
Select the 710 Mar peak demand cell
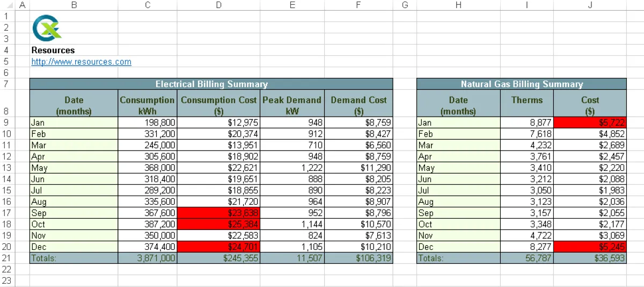coord(292,145)
